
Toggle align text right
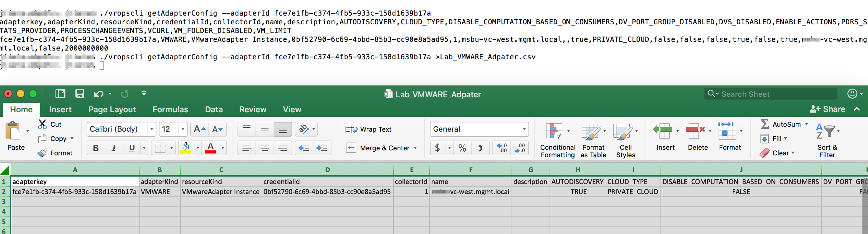283,148
